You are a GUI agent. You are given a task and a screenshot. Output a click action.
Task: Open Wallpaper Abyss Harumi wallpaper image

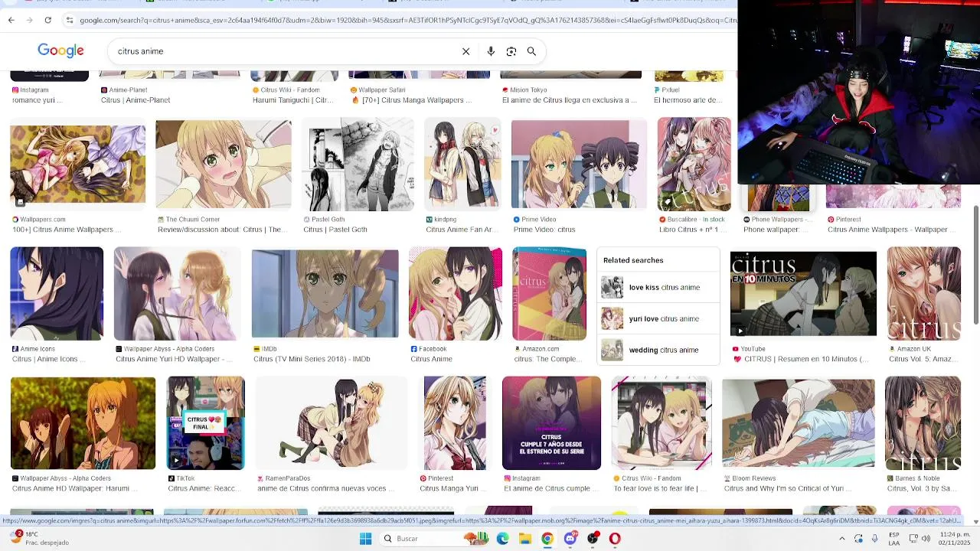click(83, 422)
